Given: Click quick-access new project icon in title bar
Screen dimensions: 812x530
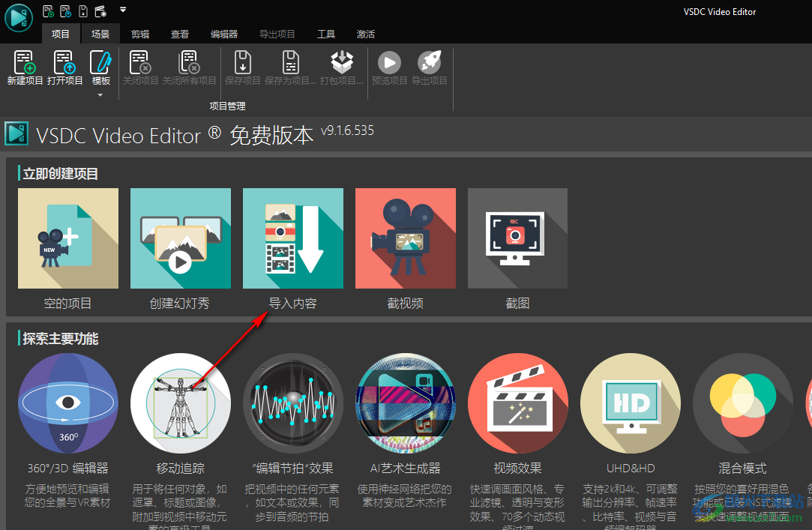Looking at the screenshot, I should pos(48,10).
